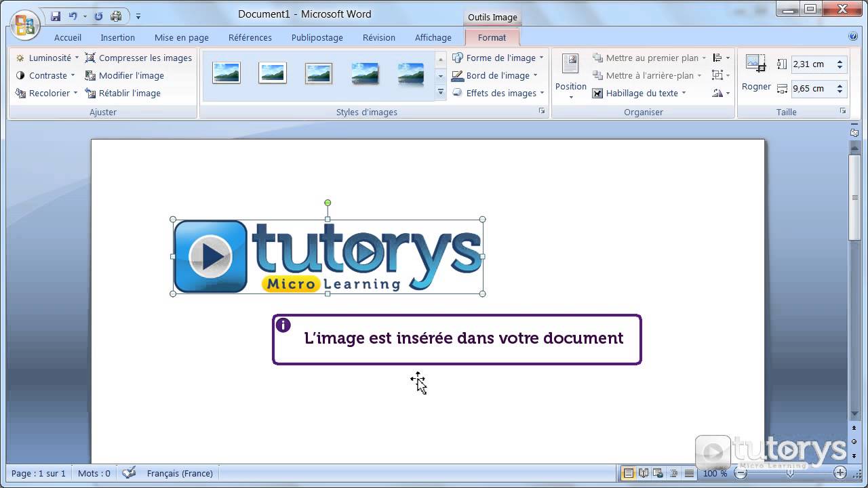
Task: Open the Rotate objects dropdown icon
Action: tap(721, 94)
